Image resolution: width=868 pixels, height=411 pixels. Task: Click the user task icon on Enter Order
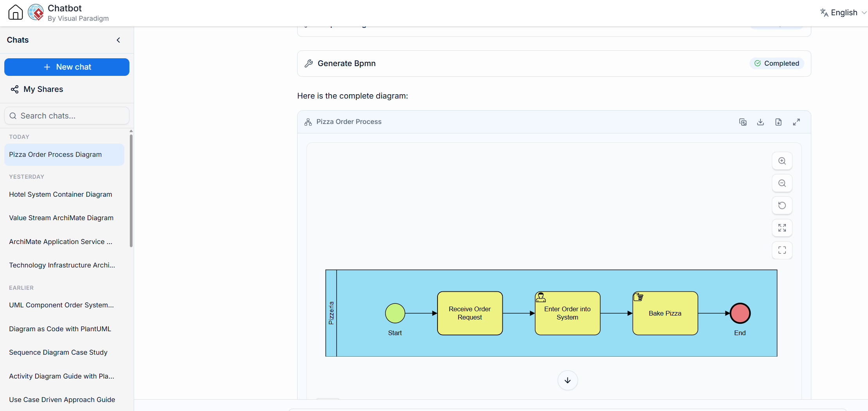click(541, 298)
